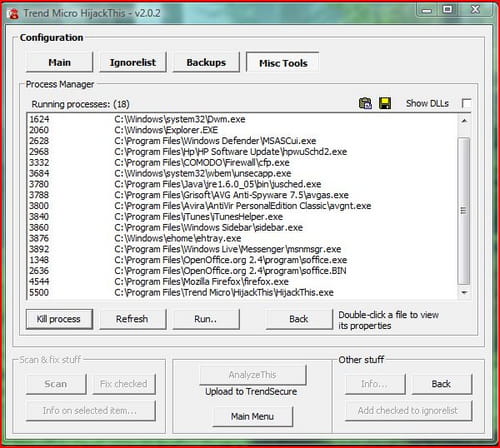Click the AnalyzeThis button

253,375
